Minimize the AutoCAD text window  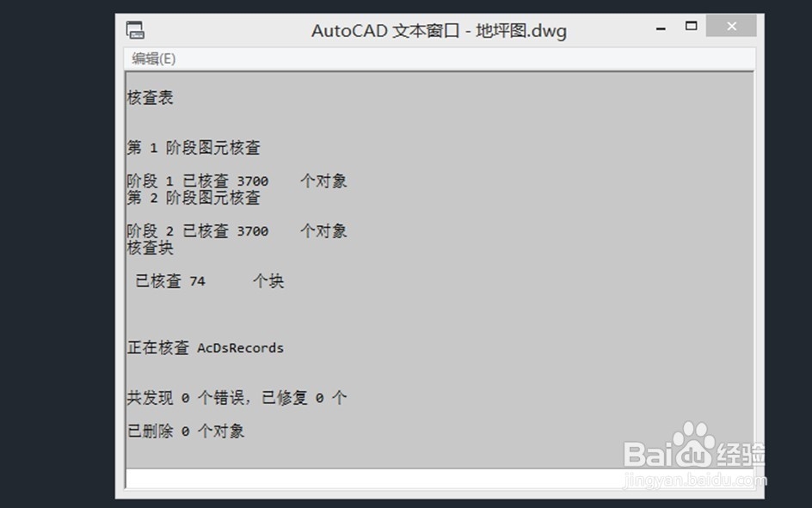tap(661, 28)
